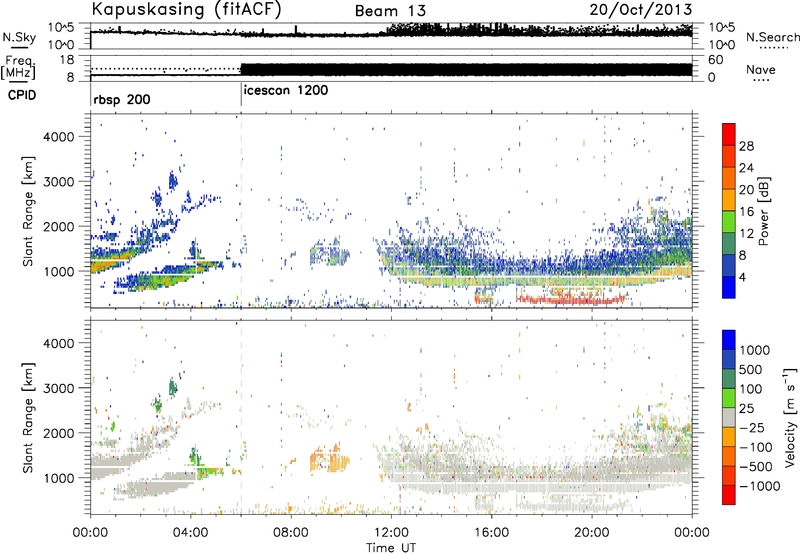Image resolution: width=800 pixels, height=554 pixels.
Task: Click the red near-range echo band in power panel
Action: click(570, 299)
